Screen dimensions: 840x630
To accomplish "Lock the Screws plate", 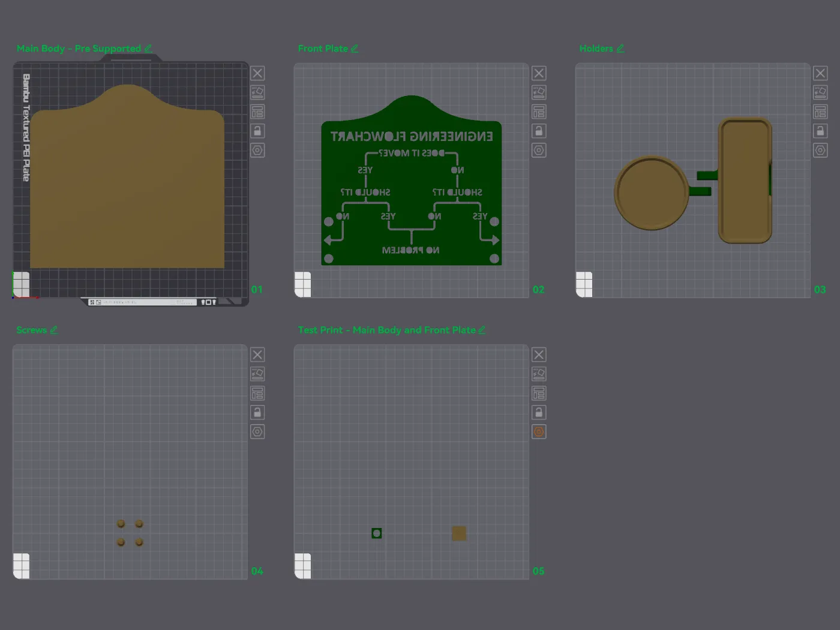I will [x=257, y=412].
